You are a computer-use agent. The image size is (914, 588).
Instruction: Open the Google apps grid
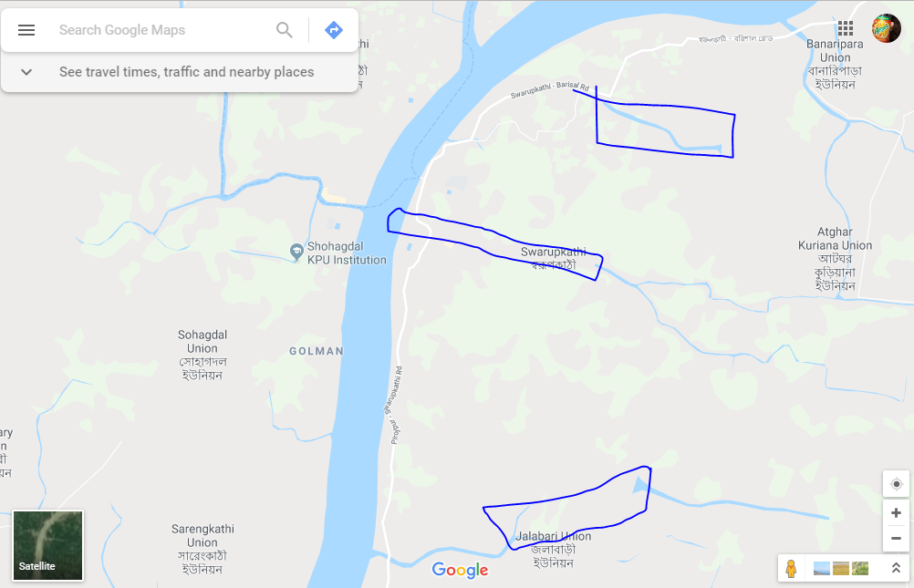846,28
